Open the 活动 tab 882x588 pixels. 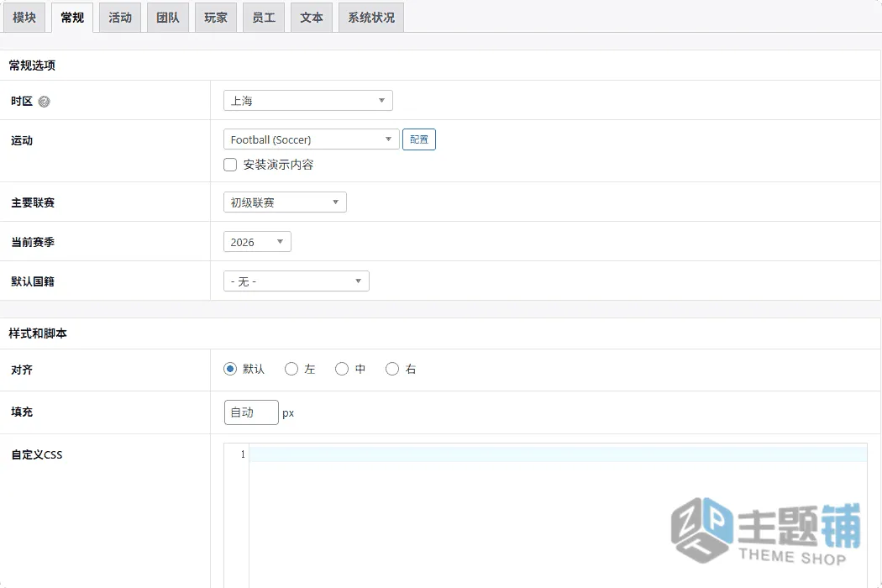coord(120,18)
